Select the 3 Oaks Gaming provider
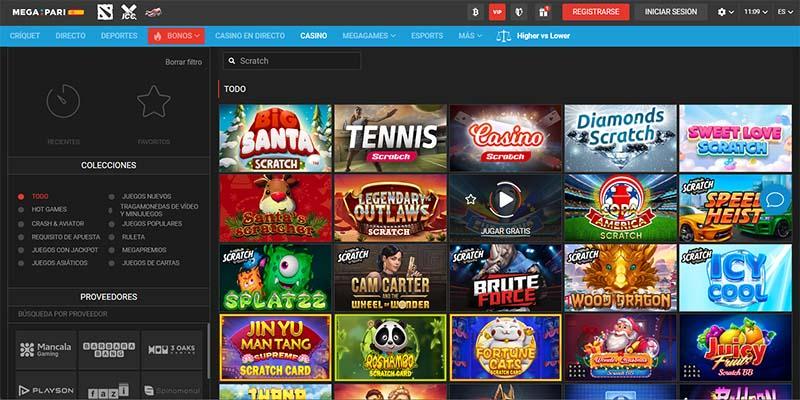 click(171, 350)
